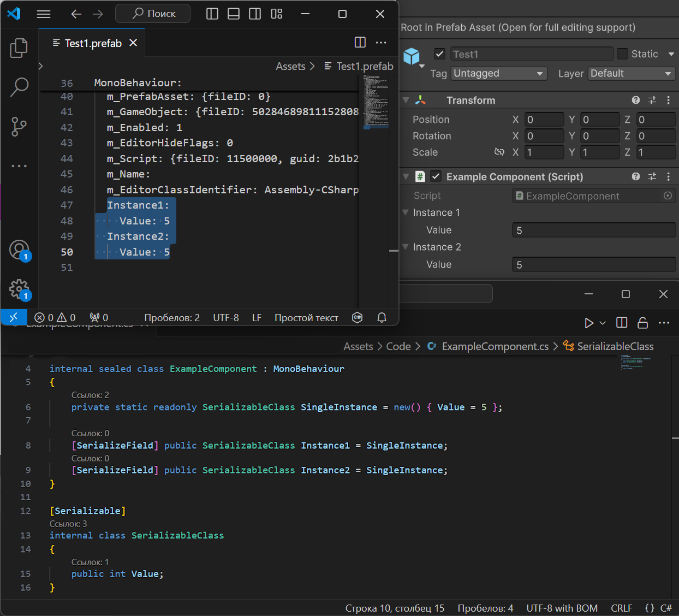Toggle the Test1 GameObject active checkbox
This screenshot has height=616, width=679.
[x=439, y=54]
